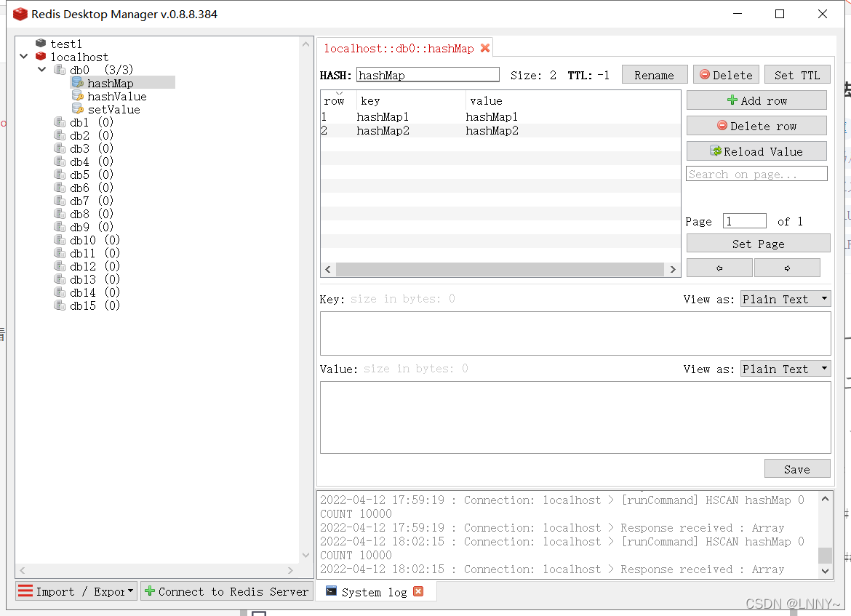This screenshot has width=851, height=616.
Task: Click the horizontal scrollbar right arrow
Action: (673, 268)
